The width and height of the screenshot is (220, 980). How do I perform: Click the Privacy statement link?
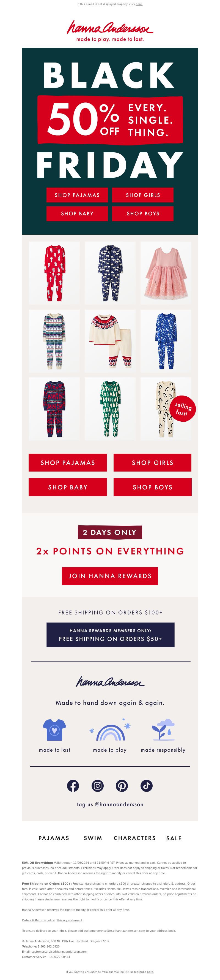(70, 920)
